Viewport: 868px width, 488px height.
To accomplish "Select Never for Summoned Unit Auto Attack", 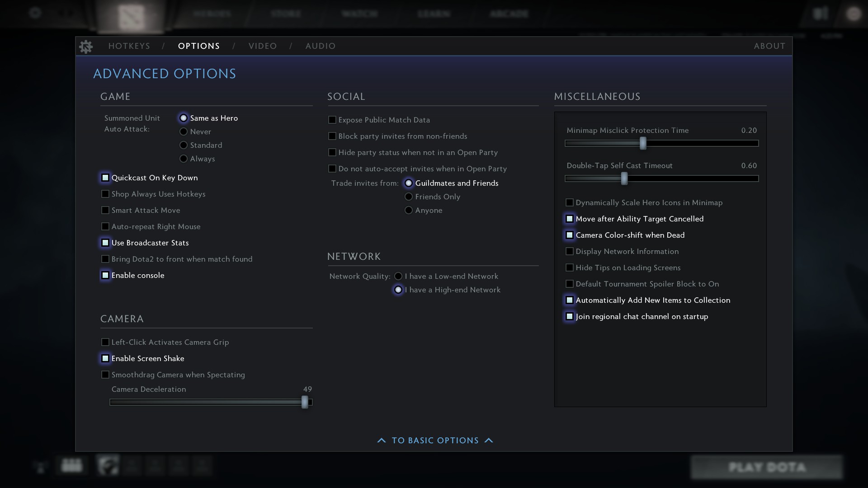I will coord(184,131).
